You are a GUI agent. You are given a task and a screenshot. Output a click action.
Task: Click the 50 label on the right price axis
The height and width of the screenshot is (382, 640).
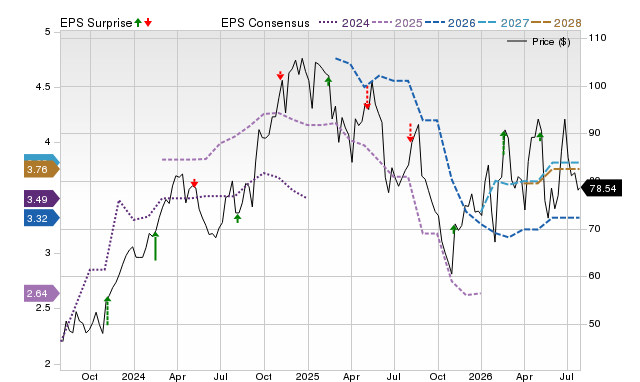pyautogui.click(x=594, y=324)
